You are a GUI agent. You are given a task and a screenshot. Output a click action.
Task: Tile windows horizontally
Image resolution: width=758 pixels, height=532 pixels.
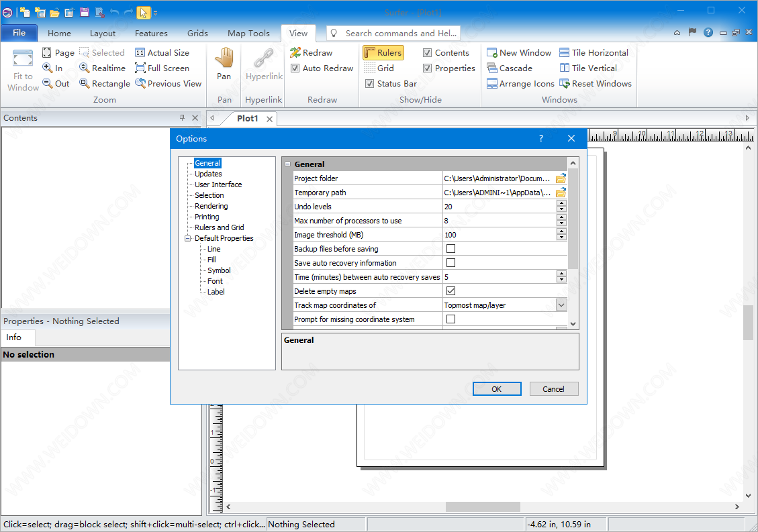[594, 53]
